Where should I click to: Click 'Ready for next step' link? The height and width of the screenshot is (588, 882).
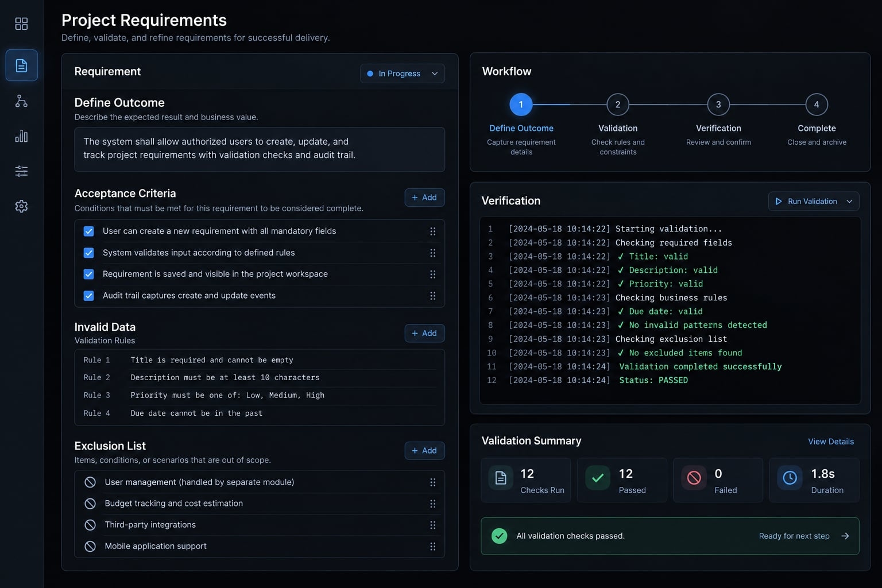point(803,536)
